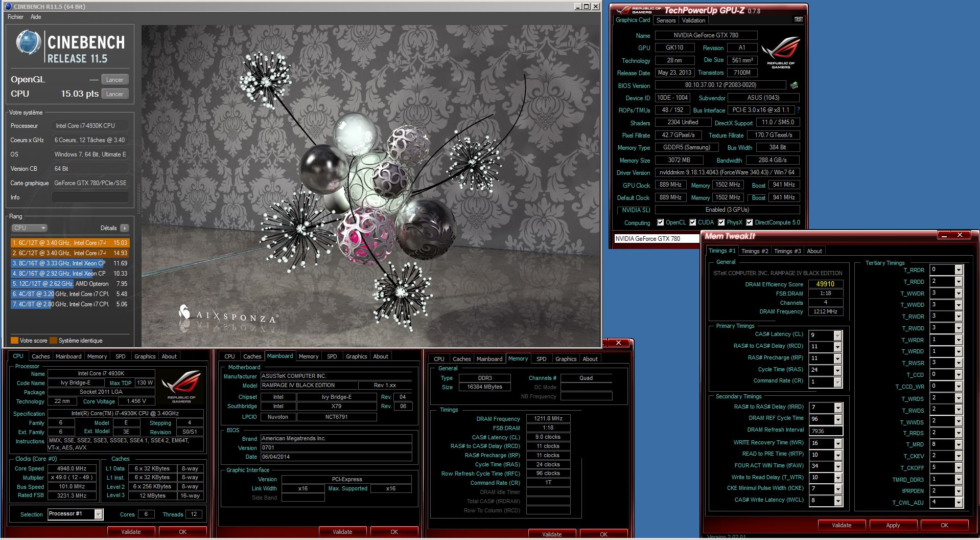Click OK in Mem TweakIt window
The height and width of the screenshot is (540, 980).
click(x=944, y=525)
